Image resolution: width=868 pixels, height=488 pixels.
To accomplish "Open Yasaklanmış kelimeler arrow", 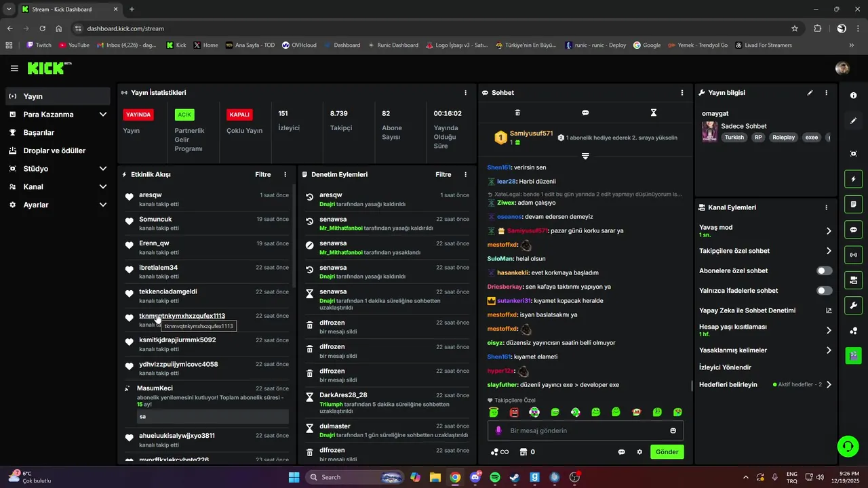I will click(829, 350).
